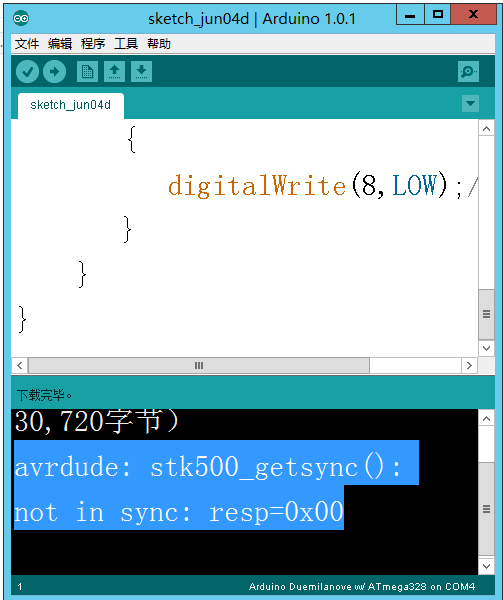Image resolution: width=503 pixels, height=600 pixels.
Task: Open the 文件 menu
Action: pyautogui.click(x=27, y=44)
